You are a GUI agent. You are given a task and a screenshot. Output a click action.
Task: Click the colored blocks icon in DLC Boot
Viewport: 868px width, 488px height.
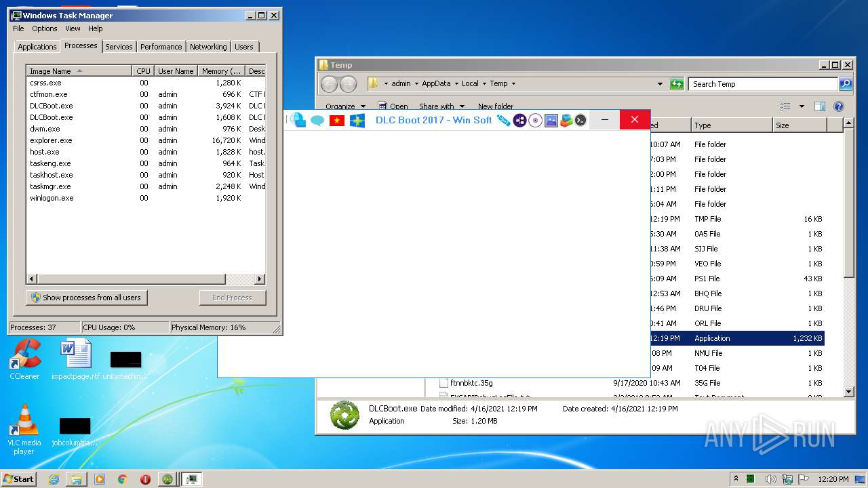pos(566,121)
